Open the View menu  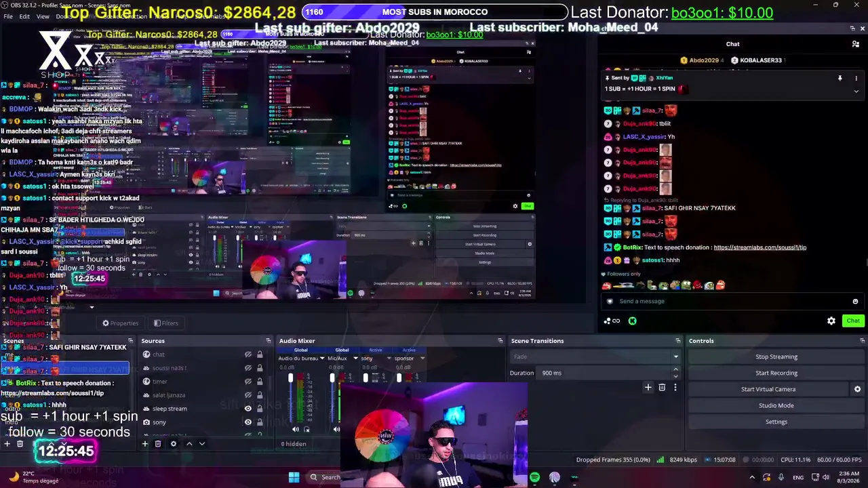click(x=43, y=16)
